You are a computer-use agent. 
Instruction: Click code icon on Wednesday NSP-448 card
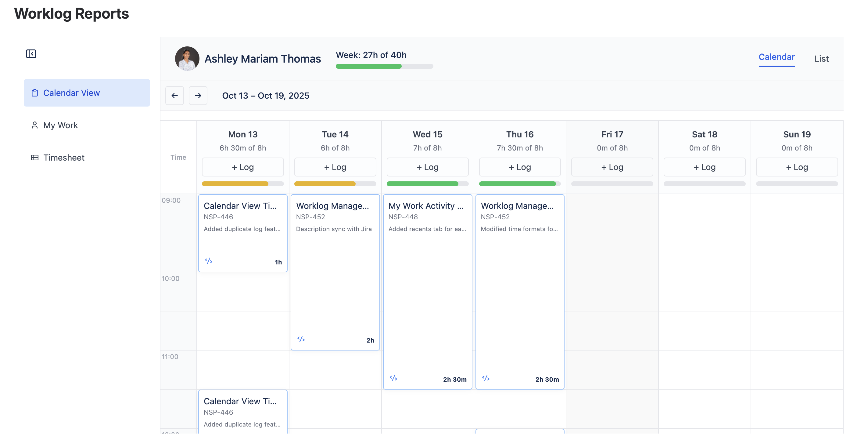click(x=393, y=378)
